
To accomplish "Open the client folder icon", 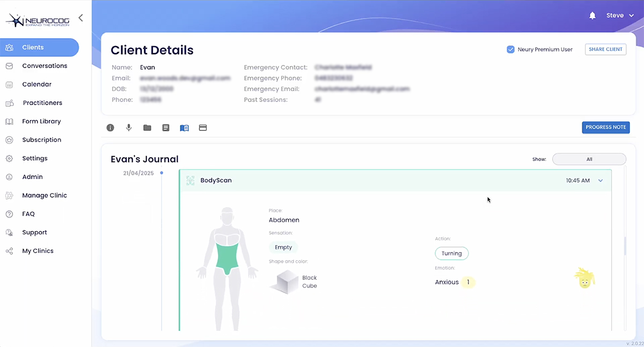I will [147, 128].
